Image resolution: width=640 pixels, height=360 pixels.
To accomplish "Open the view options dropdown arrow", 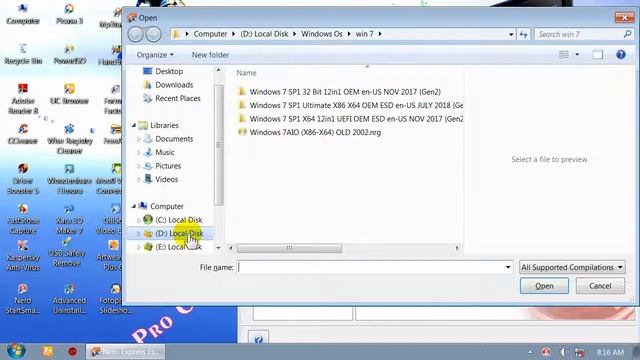I will pyautogui.click(x=577, y=55).
